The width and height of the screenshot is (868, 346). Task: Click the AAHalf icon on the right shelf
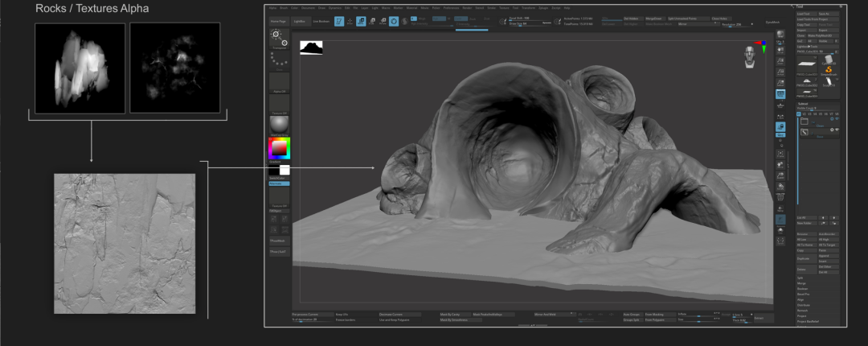point(780,83)
